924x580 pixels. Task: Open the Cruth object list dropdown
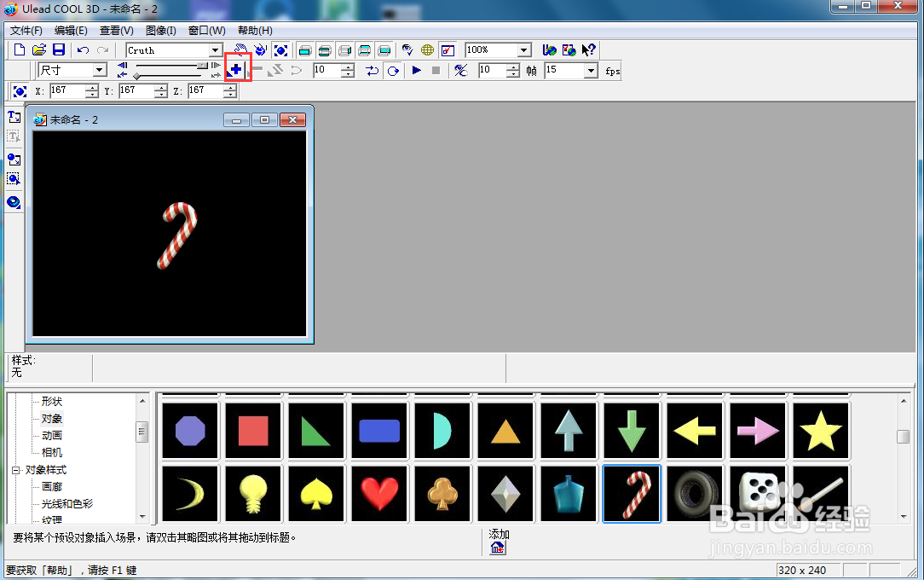tap(215, 50)
